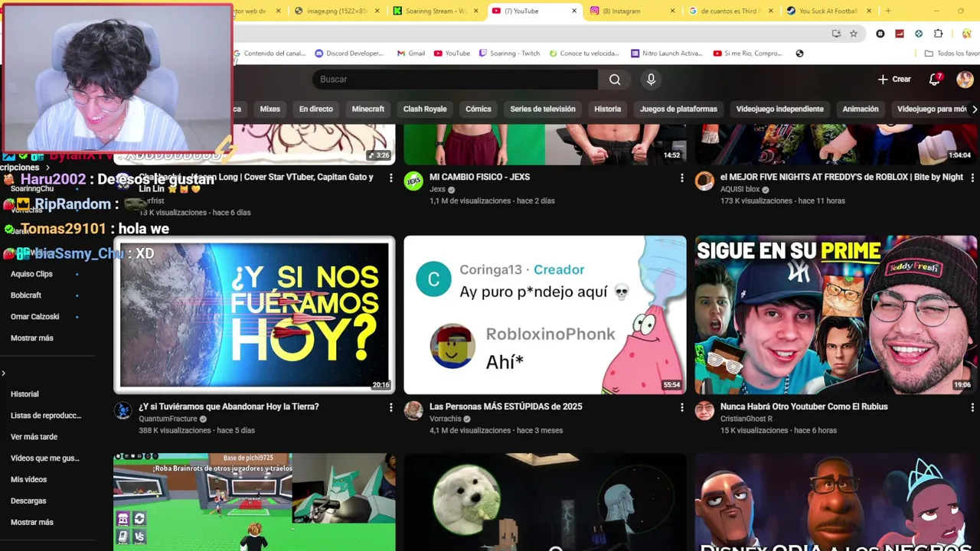The image size is (980, 551).
Task: Play the Coringa13 comment thumbnail video
Action: coord(545,315)
